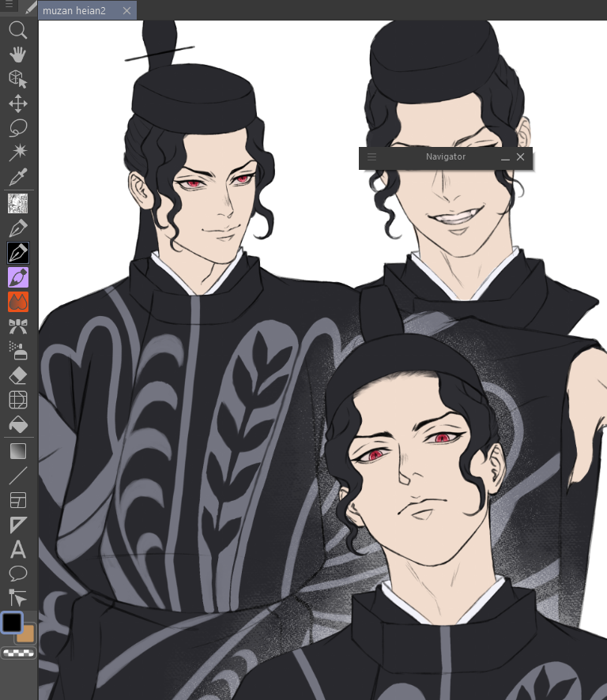
Task: Select the Move layer tool
Action: pos(18,103)
